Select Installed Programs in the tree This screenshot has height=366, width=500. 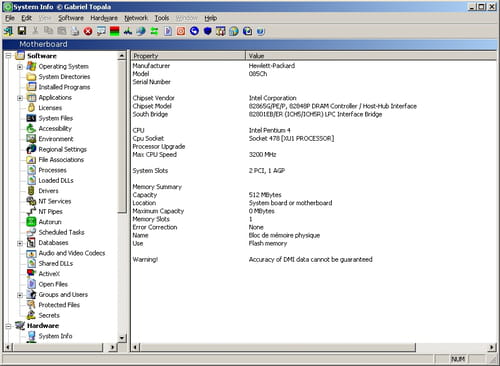pyautogui.click(x=64, y=87)
